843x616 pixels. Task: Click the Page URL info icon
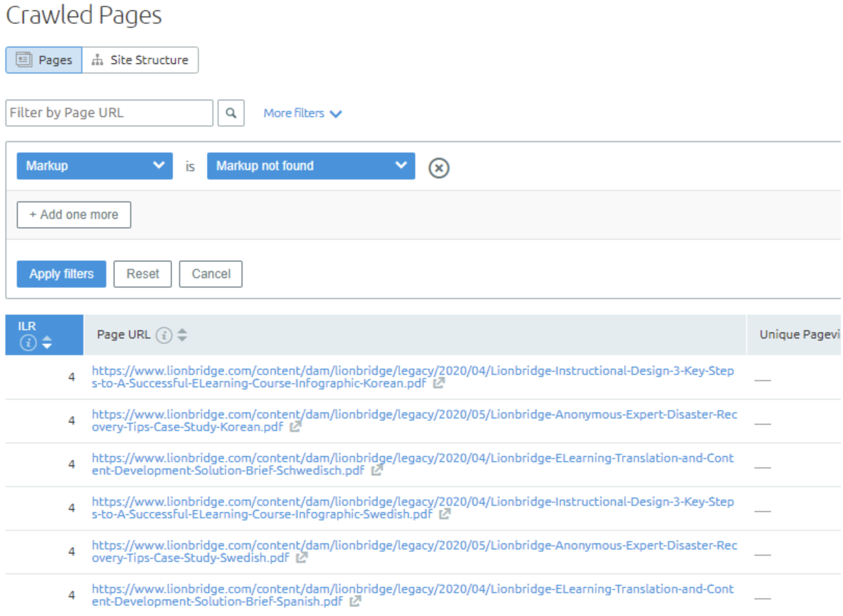[x=164, y=335]
